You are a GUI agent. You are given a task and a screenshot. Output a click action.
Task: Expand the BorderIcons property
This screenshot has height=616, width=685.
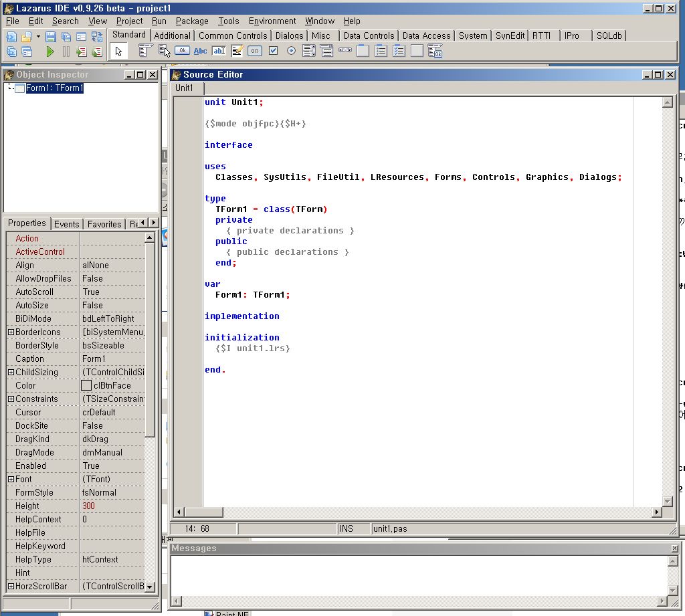pos(11,332)
